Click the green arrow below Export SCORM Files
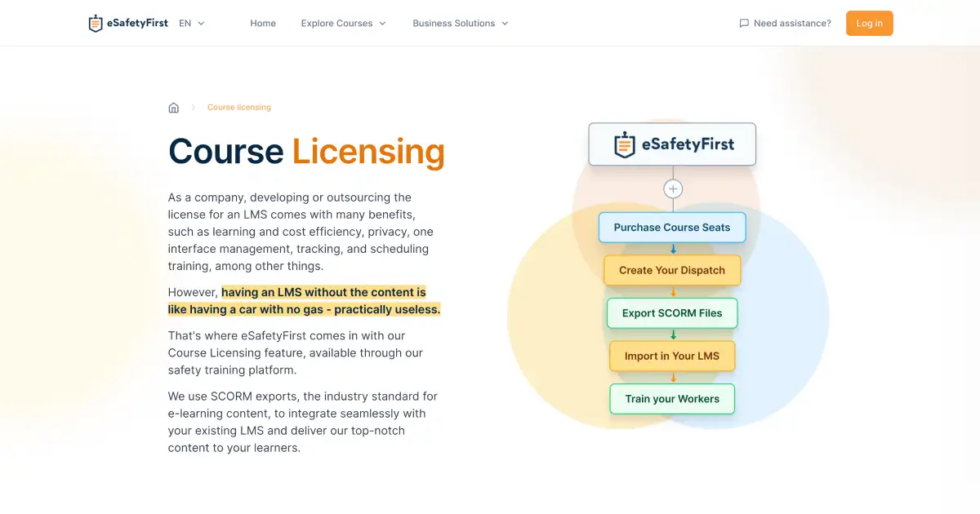The image size is (980, 514). (x=672, y=335)
